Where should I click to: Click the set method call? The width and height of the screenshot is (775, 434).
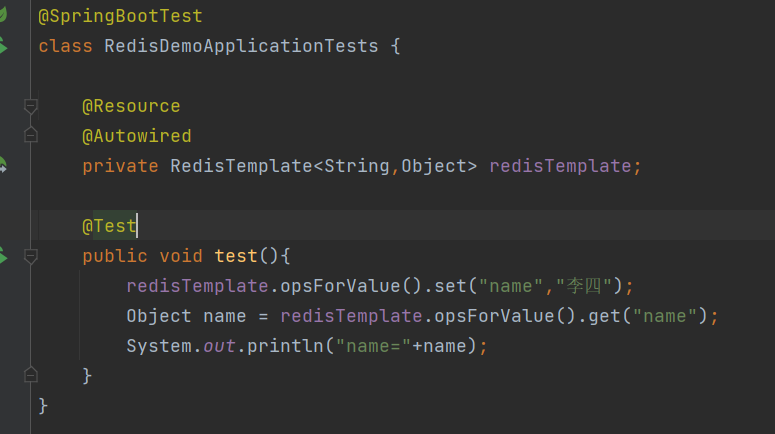click(x=452, y=286)
